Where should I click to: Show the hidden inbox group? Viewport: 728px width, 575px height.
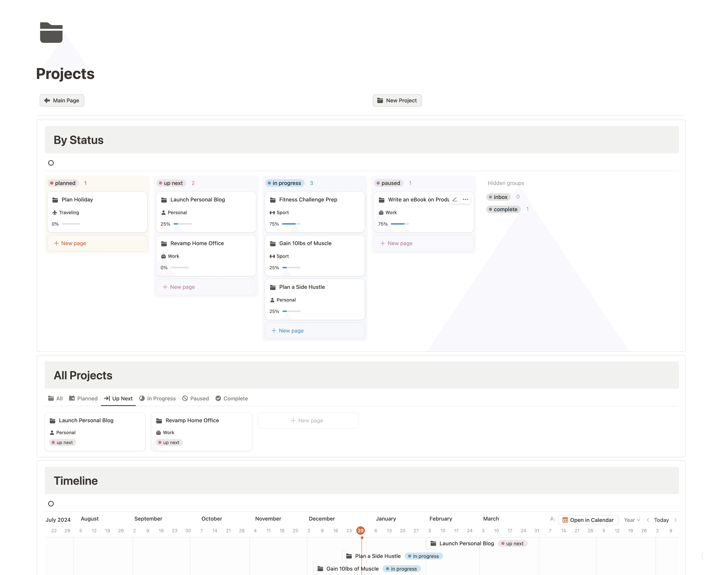pyautogui.click(x=498, y=197)
